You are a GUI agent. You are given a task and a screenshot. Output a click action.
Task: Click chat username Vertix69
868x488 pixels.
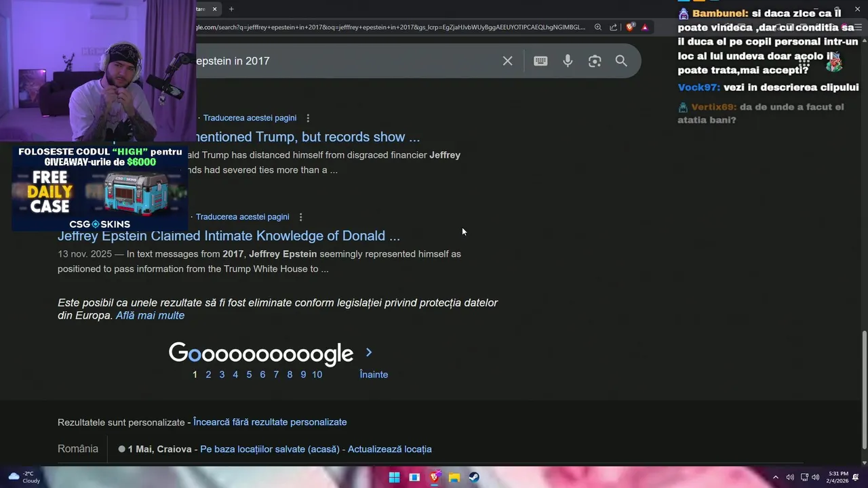(x=713, y=107)
